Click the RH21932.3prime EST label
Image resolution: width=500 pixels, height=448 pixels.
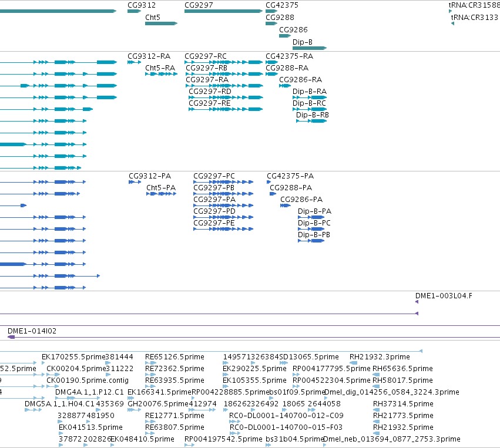coord(380,357)
